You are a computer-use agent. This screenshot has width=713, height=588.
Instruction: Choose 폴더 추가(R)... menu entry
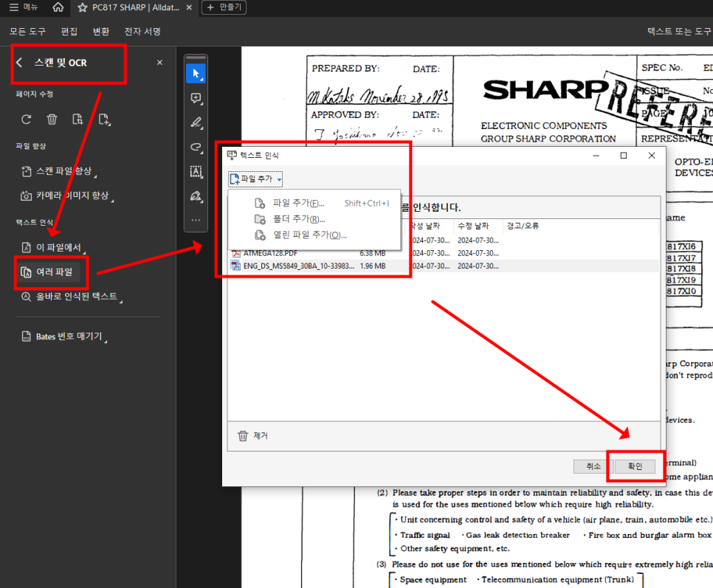point(314,219)
